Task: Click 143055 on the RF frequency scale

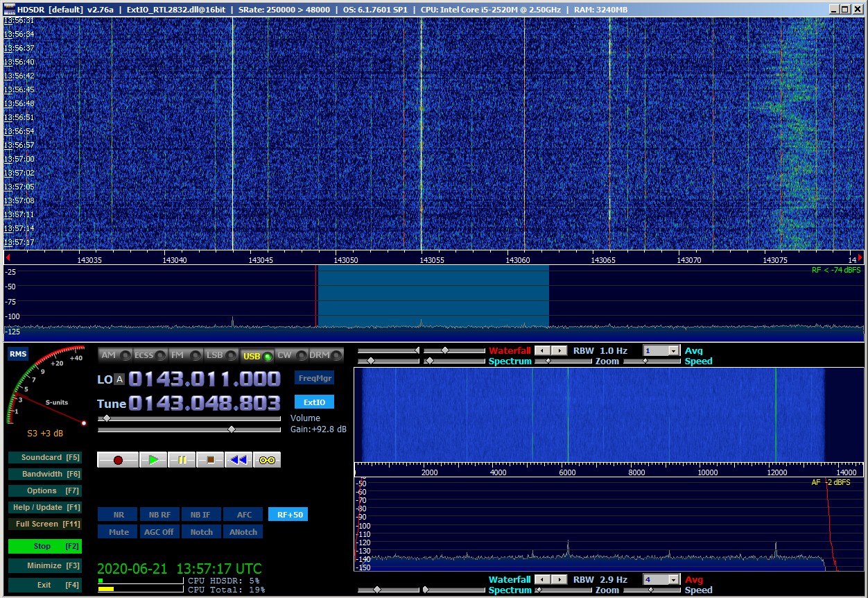Action: [431, 260]
